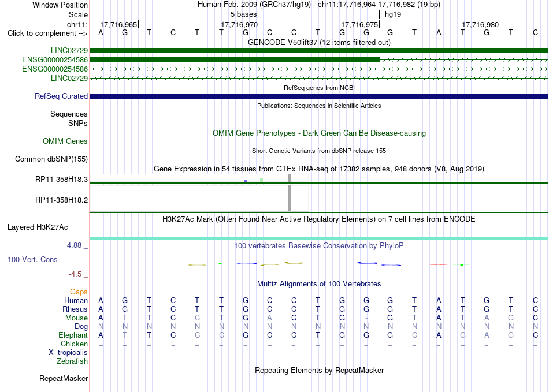Screen dimensions: 549x392
Task: Click the 100 vertebrates Basewise Conservation title
Action: tap(319, 246)
